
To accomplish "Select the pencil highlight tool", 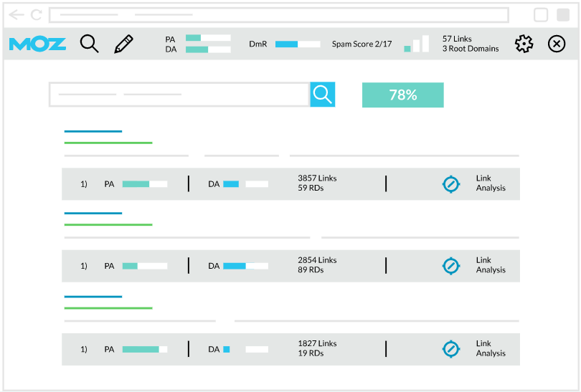I will [x=123, y=44].
